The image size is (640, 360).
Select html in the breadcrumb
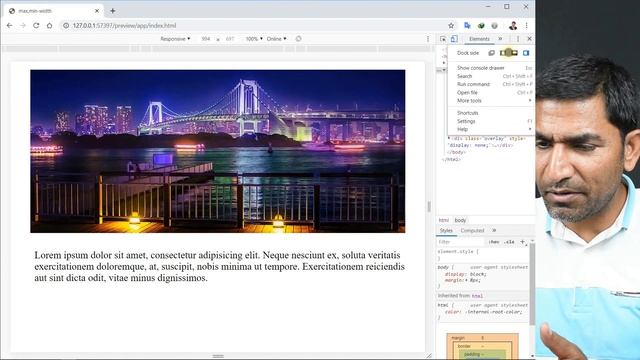pos(444,220)
